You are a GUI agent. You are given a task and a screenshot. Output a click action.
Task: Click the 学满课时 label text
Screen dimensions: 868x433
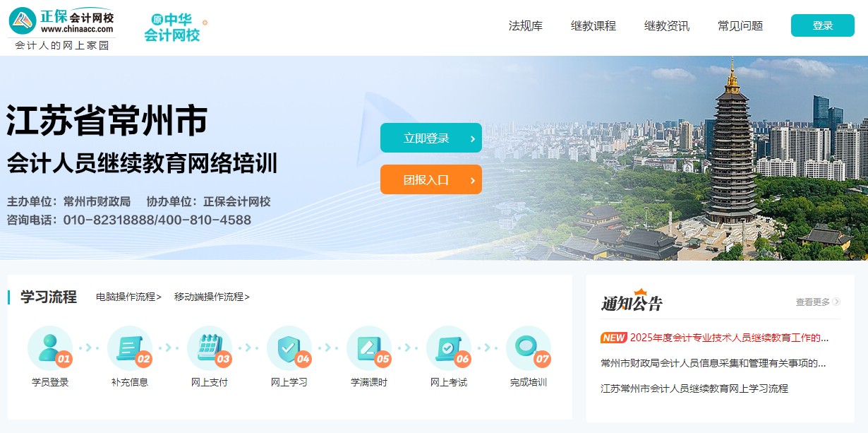point(369,382)
